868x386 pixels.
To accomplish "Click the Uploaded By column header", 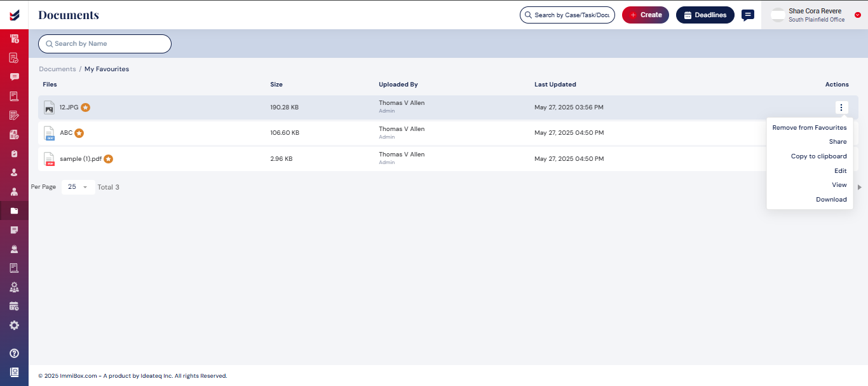I will click(398, 85).
